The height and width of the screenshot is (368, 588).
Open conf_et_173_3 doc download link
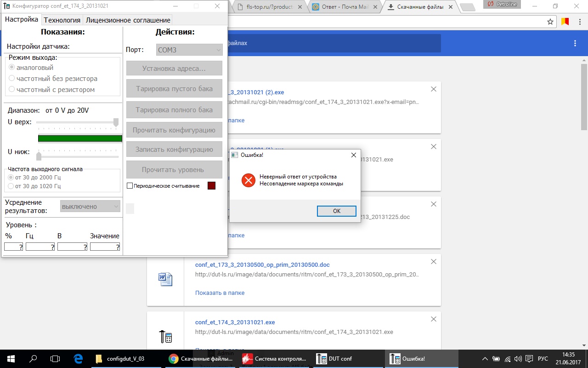point(262,265)
